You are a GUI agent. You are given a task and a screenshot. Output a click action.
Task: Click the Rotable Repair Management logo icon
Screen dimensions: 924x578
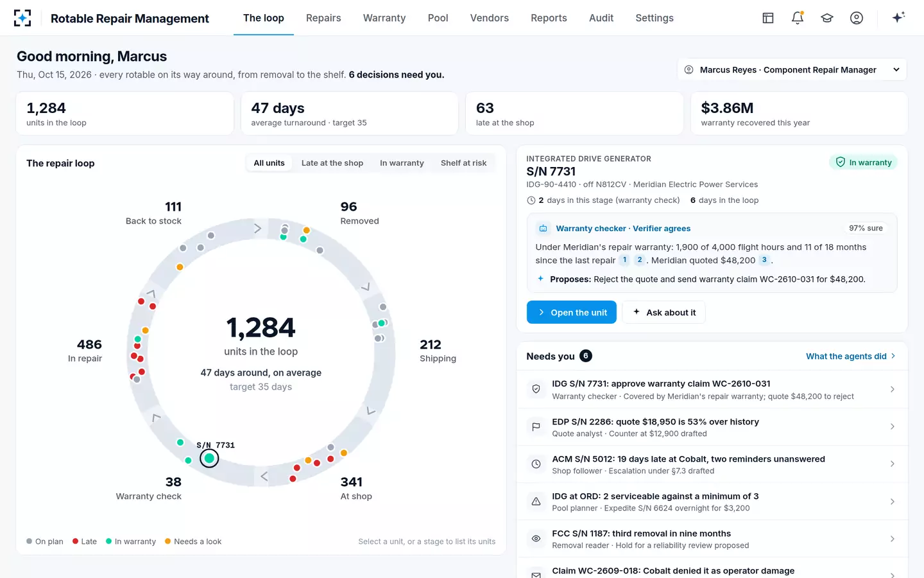22,18
